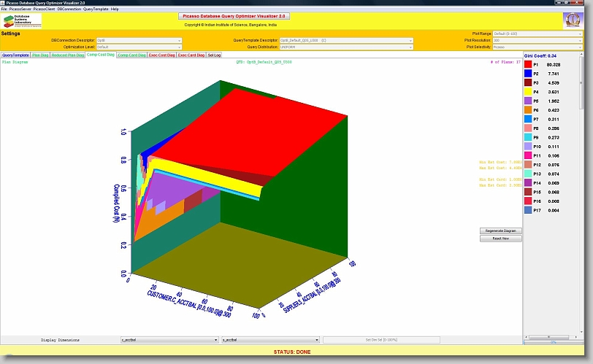The image size is (593, 364).
Task: Open the c_acctbal display dimension dropdown
Action: tap(169, 340)
